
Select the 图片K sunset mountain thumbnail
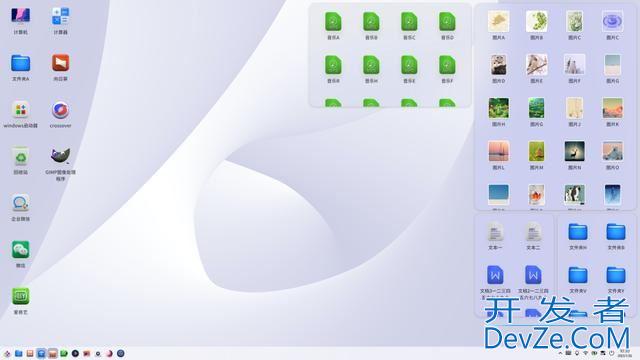coord(612,108)
